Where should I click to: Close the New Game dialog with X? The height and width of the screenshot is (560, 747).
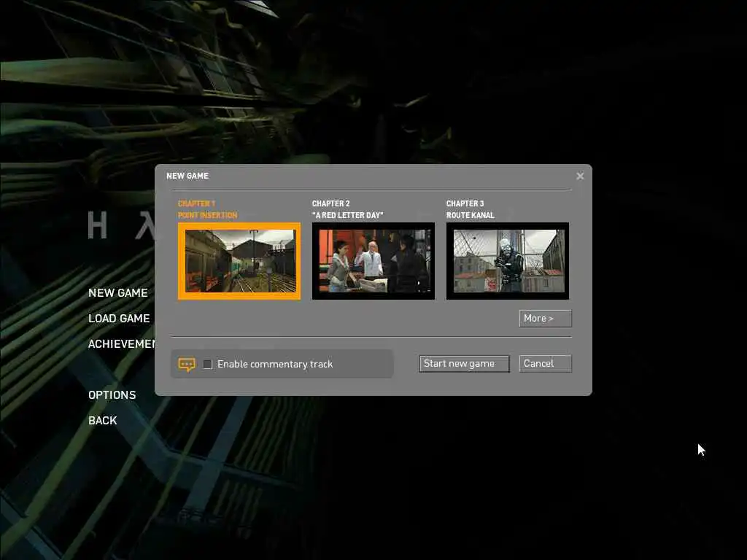tap(580, 176)
